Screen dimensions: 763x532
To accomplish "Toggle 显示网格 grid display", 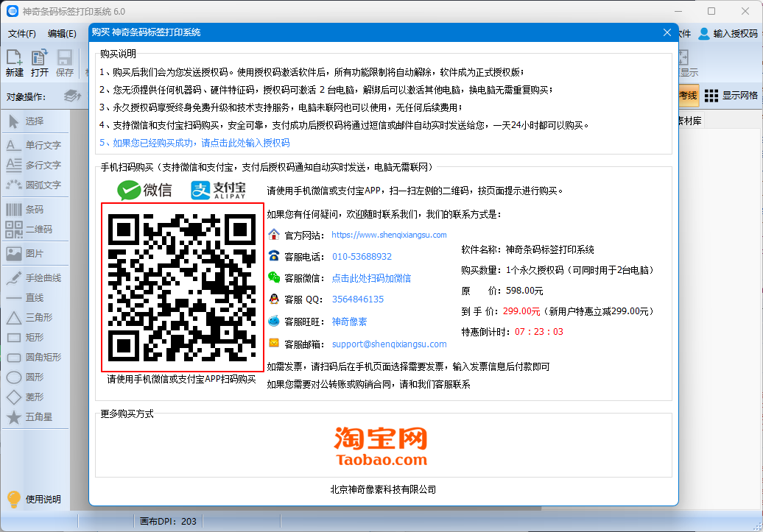I will (731, 96).
